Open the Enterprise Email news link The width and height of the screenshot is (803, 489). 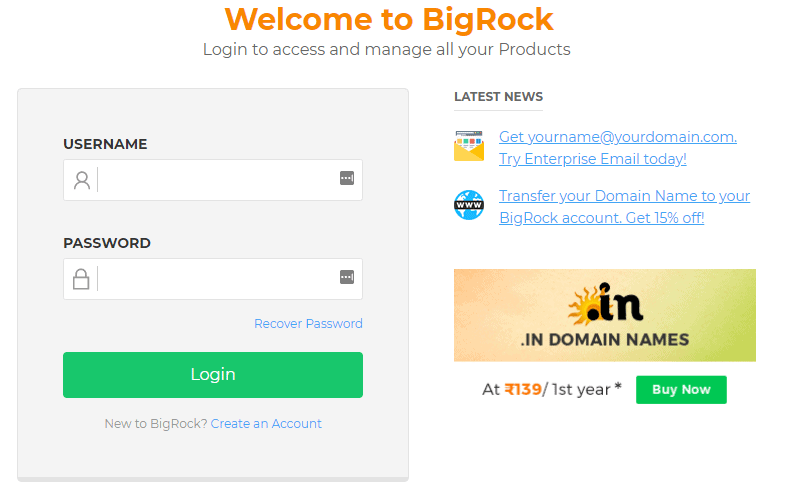[x=618, y=147]
